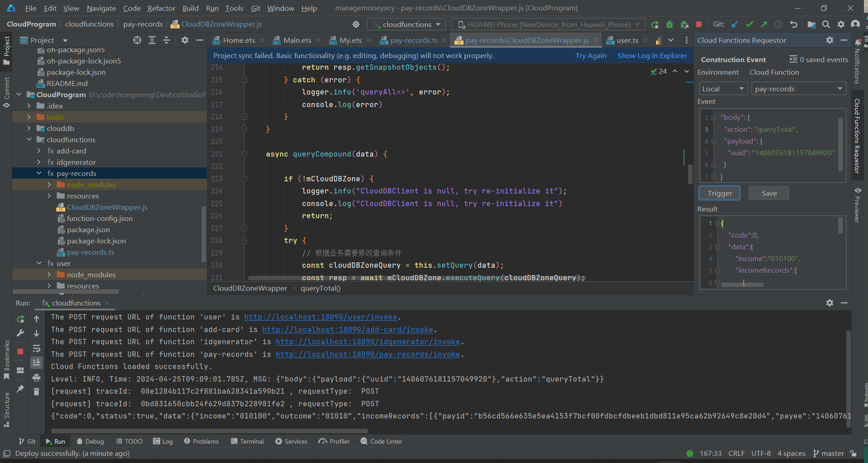Open cloudfunctions run configuration dropdown
The image size is (868, 463).
(407, 24)
